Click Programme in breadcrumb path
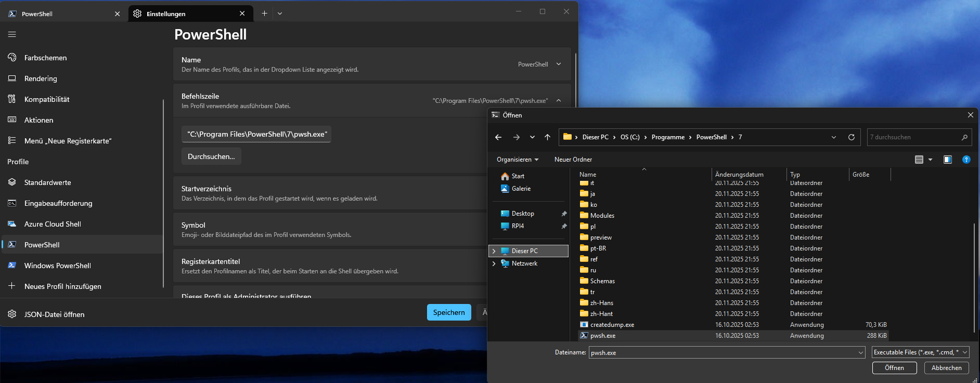 [x=668, y=137]
